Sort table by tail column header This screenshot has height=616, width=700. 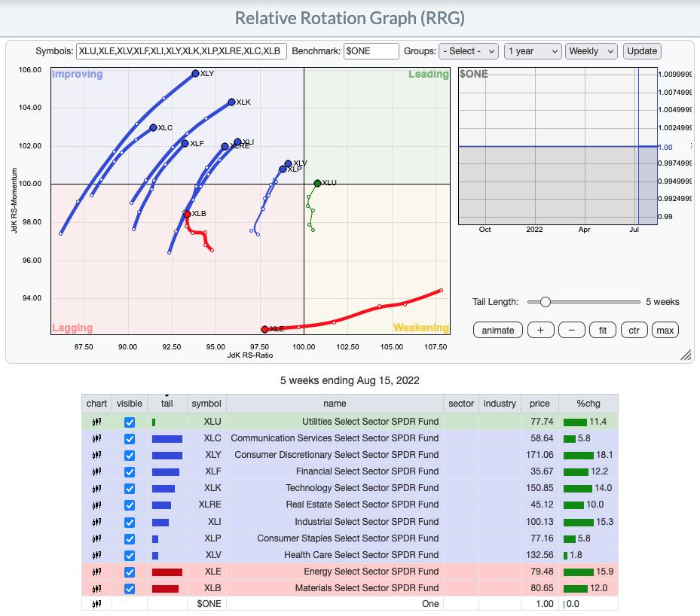coord(167,404)
